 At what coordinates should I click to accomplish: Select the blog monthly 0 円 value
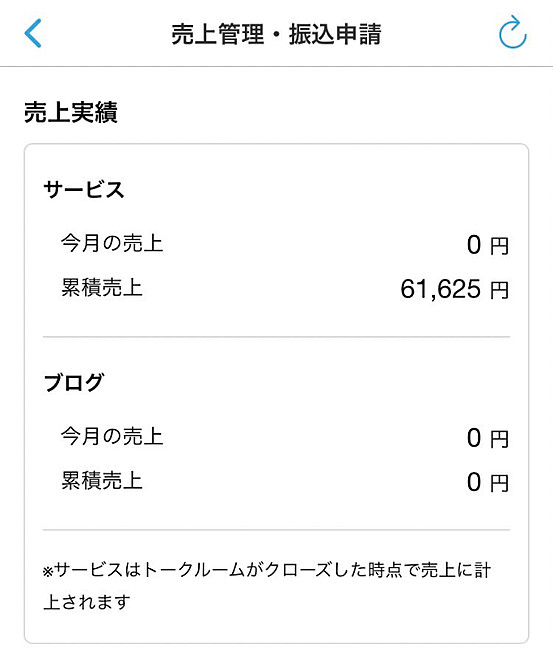488,438
